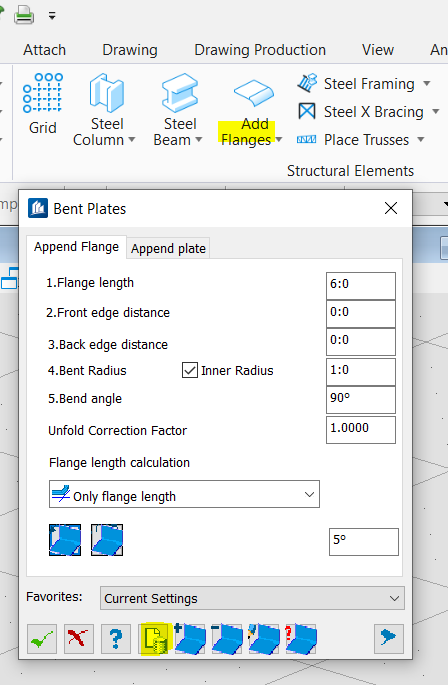Click the Place Trusses button
Screen dimensions: 448x685
pyautogui.click(x=361, y=140)
